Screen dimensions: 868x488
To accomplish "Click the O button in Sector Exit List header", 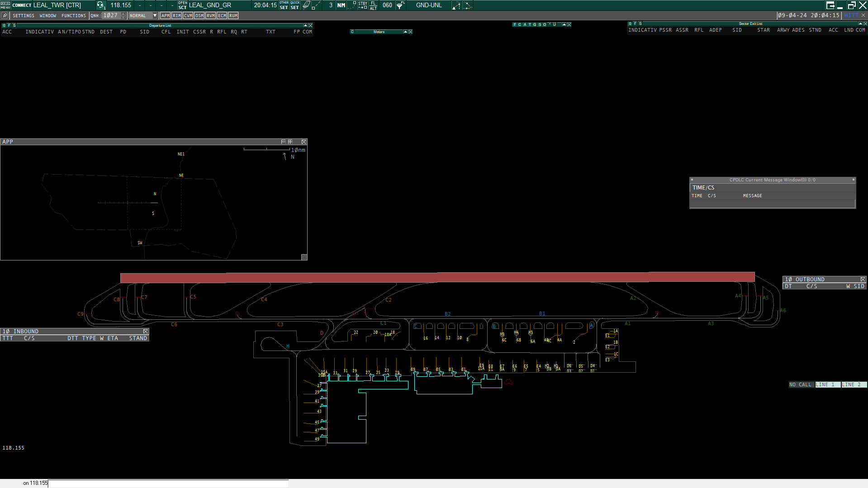I will coord(630,24).
